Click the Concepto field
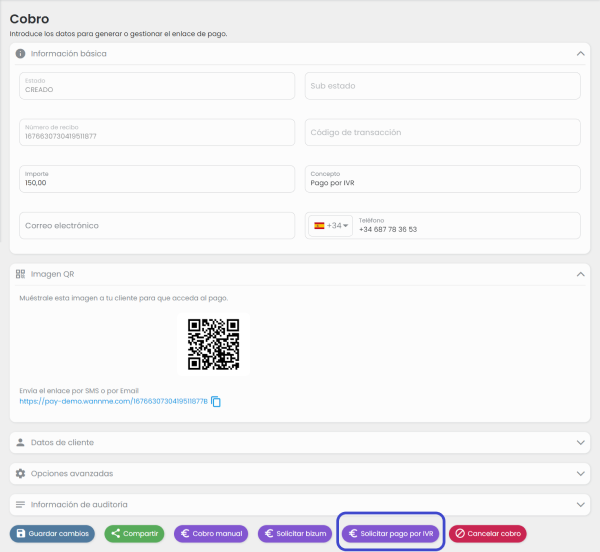This screenshot has height=552, width=600. 442,179
